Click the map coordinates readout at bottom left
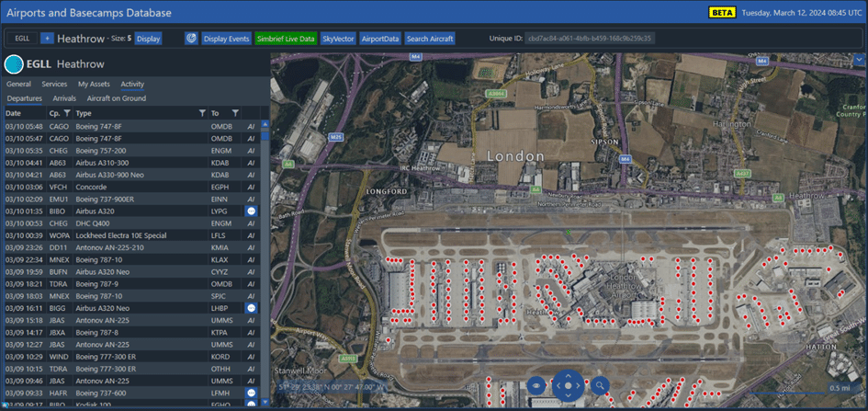Viewport: 868px width, 411px height. [333, 387]
